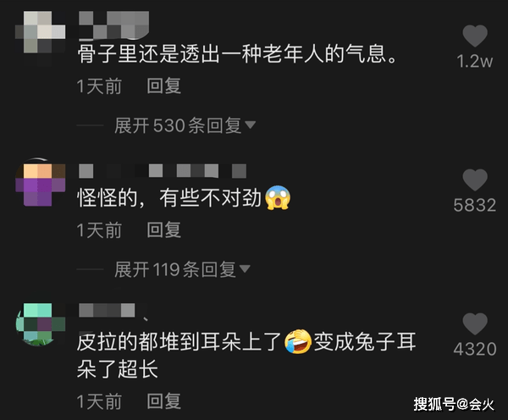Tap the 搜狐号@会火 watermark
The image size is (508, 420).
pos(454,404)
